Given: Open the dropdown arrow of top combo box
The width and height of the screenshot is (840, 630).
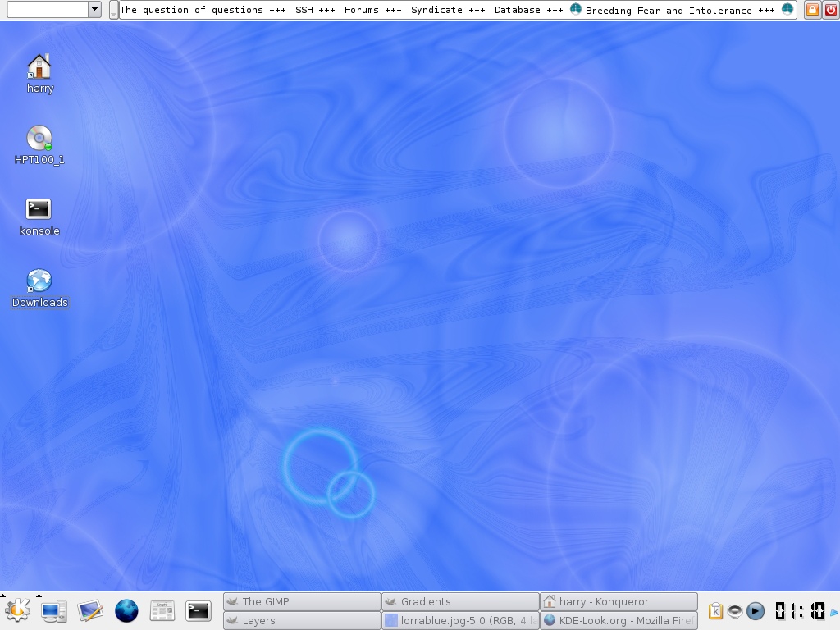Looking at the screenshot, I should (94, 9).
